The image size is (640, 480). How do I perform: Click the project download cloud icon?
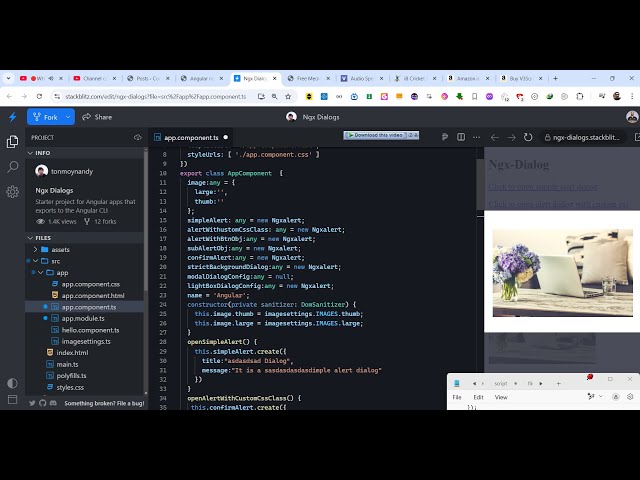(138, 137)
